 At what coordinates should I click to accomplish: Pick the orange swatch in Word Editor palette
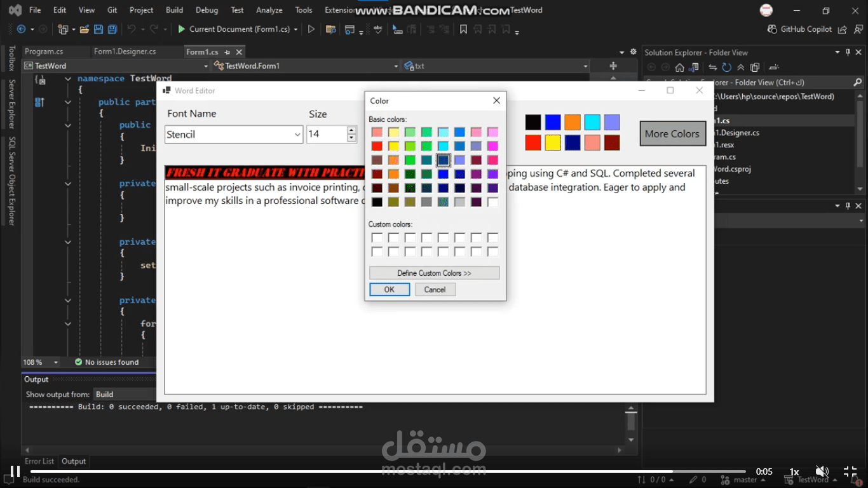(573, 123)
